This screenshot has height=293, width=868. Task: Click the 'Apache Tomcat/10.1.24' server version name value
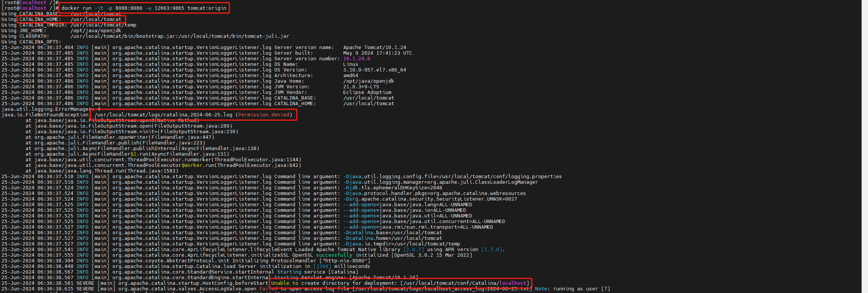[375, 47]
